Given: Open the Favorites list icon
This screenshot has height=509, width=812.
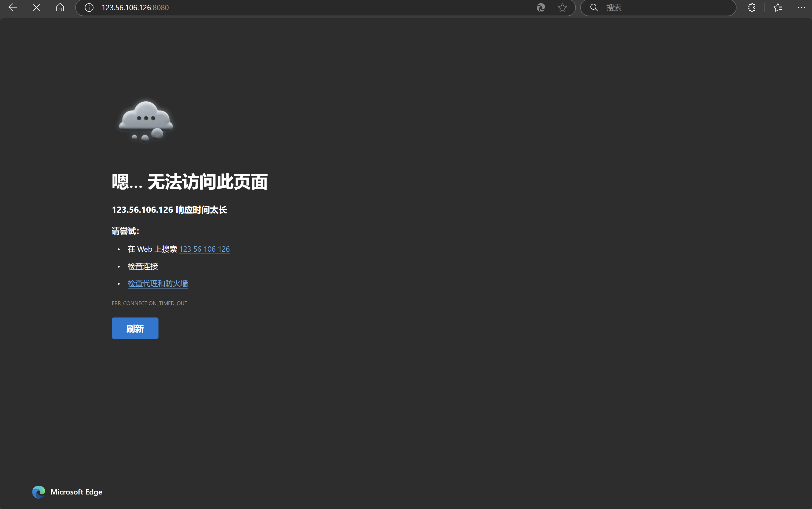Looking at the screenshot, I should coord(778,8).
